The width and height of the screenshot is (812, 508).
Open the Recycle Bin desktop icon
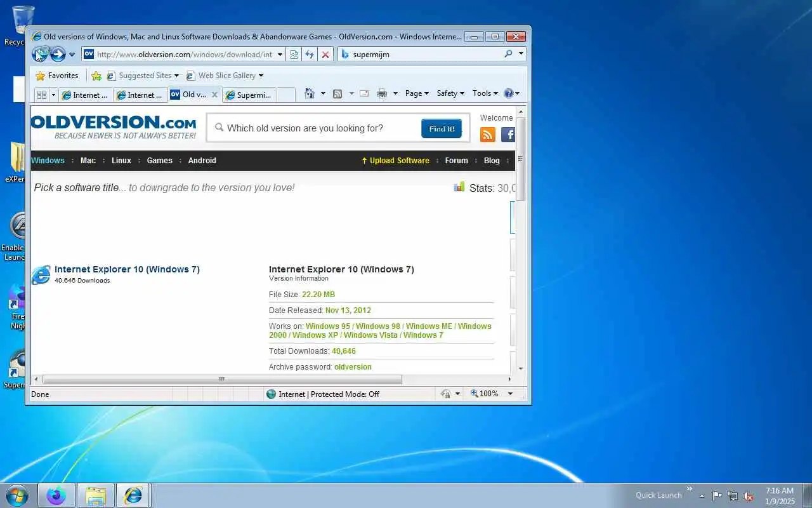click(x=23, y=25)
